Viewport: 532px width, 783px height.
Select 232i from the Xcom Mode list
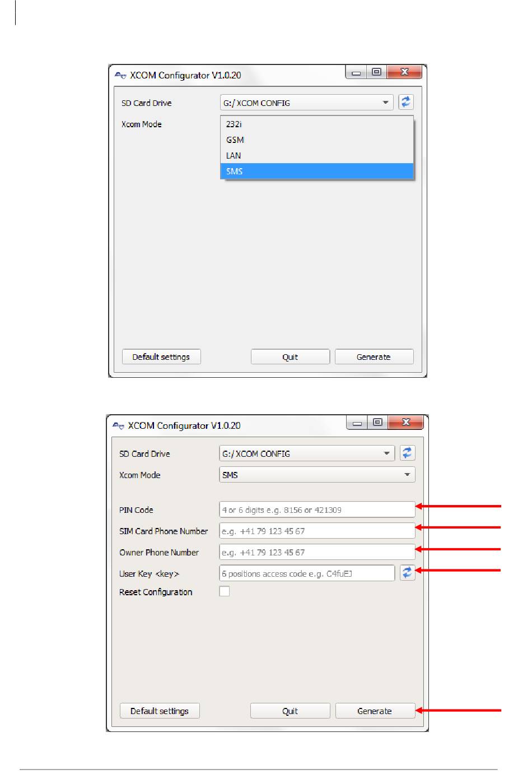pyautogui.click(x=317, y=124)
